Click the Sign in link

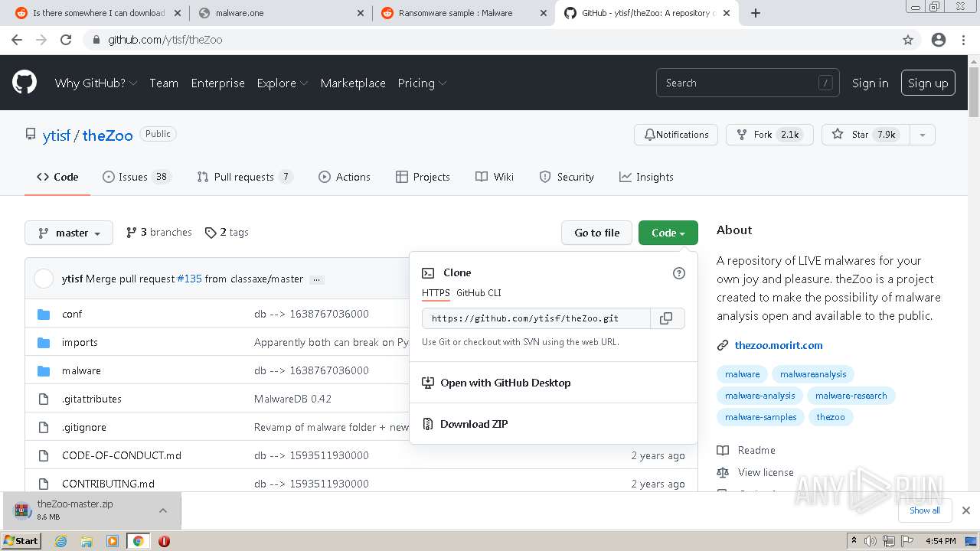pos(870,83)
